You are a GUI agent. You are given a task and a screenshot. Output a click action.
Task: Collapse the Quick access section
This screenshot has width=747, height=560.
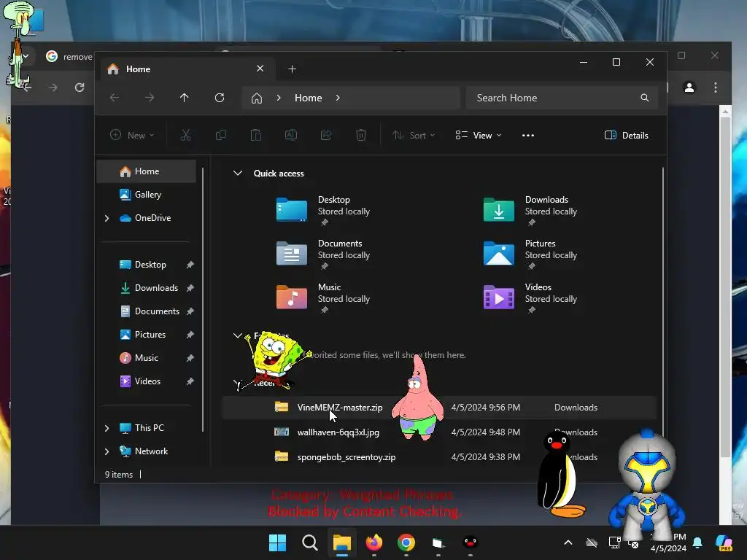click(238, 174)
